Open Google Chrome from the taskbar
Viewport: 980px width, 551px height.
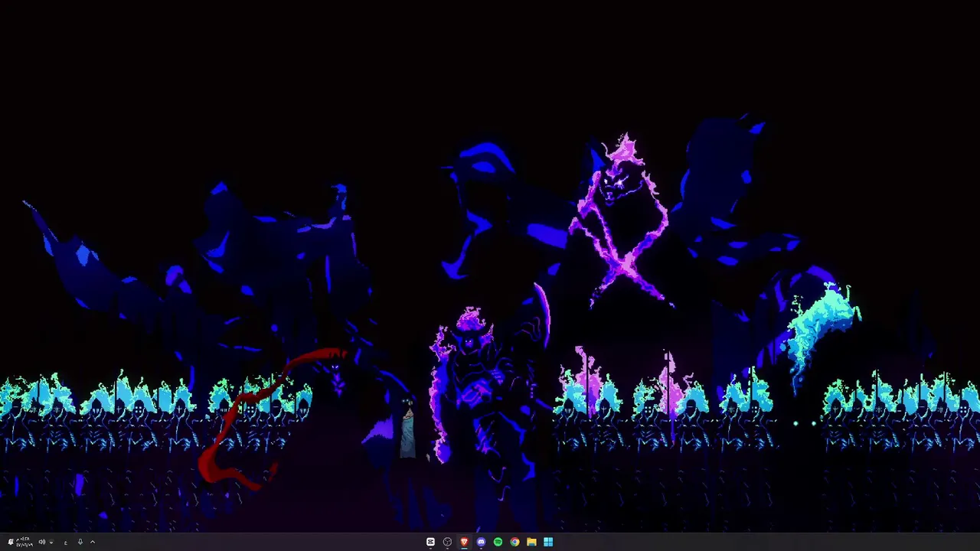click(x=514, y=542)
